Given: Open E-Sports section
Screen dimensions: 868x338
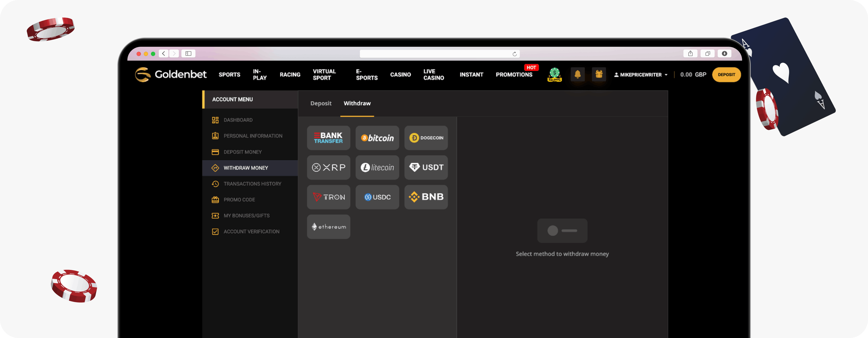Looking at the screenshot, I should coord(367,74).
